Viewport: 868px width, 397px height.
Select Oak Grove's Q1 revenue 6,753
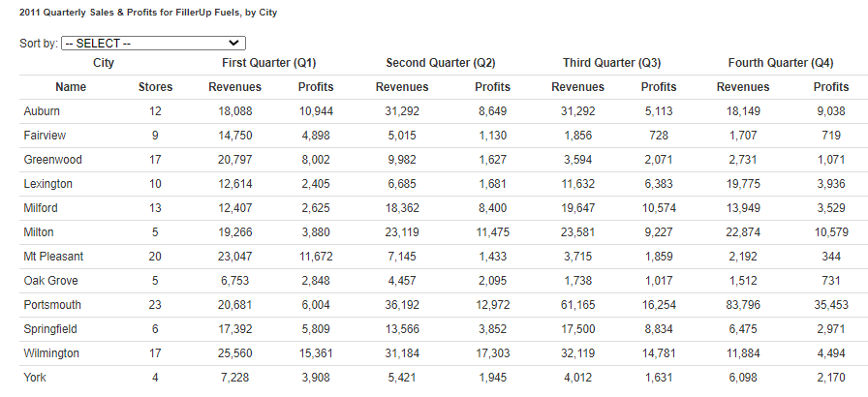pyautogui.click(x=234, y=281)
